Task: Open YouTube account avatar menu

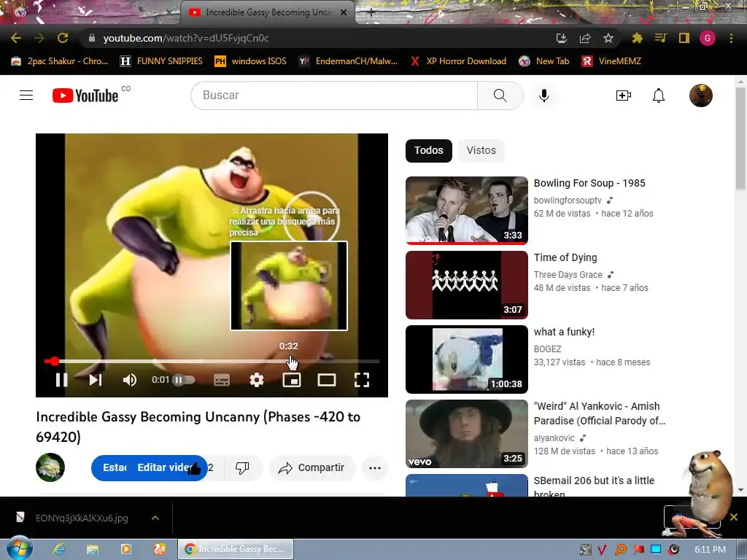Action: (701, 96)
